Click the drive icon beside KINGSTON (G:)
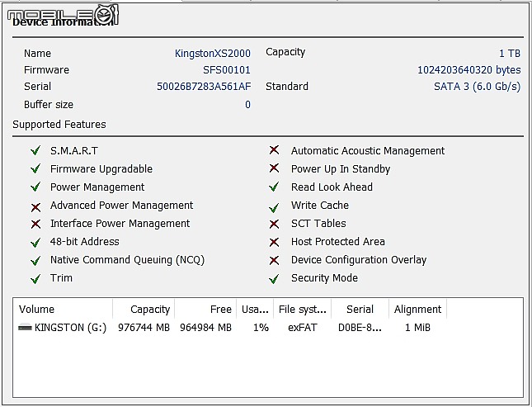The image size is (532, 407). coord(25,328)
